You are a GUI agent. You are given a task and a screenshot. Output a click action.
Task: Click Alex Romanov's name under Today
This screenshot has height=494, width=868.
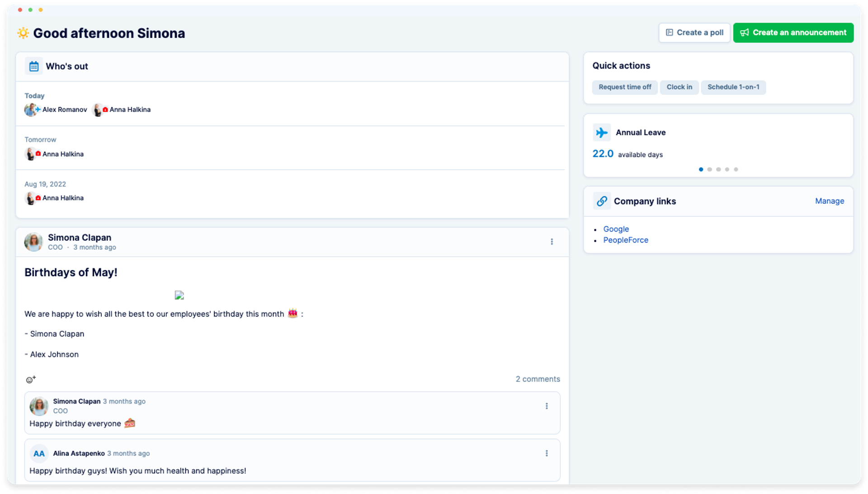click(65, 110)
